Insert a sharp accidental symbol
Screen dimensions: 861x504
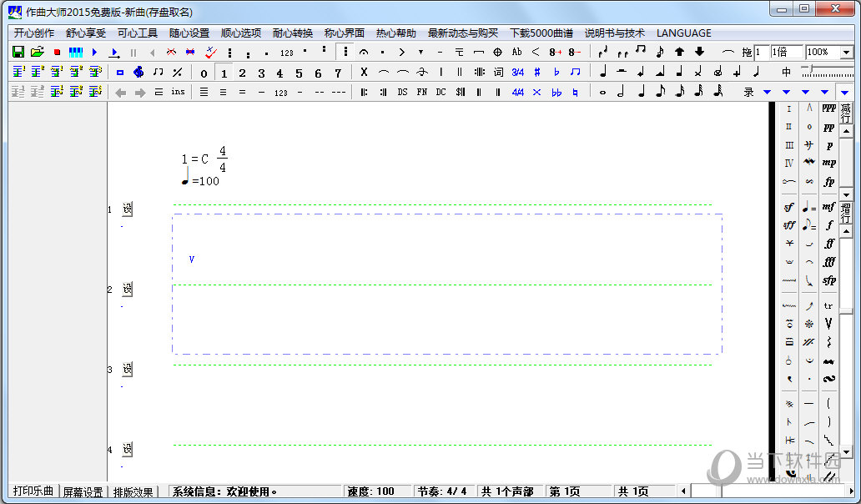click(x=536, y=73)
